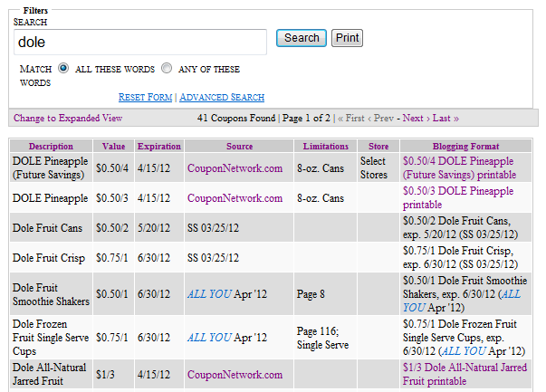Click 'Dole Fruit Smoothie Shakers' description cell
This screenshot has height=392, width=546.
pyautogui.click(x=51, y=294)
